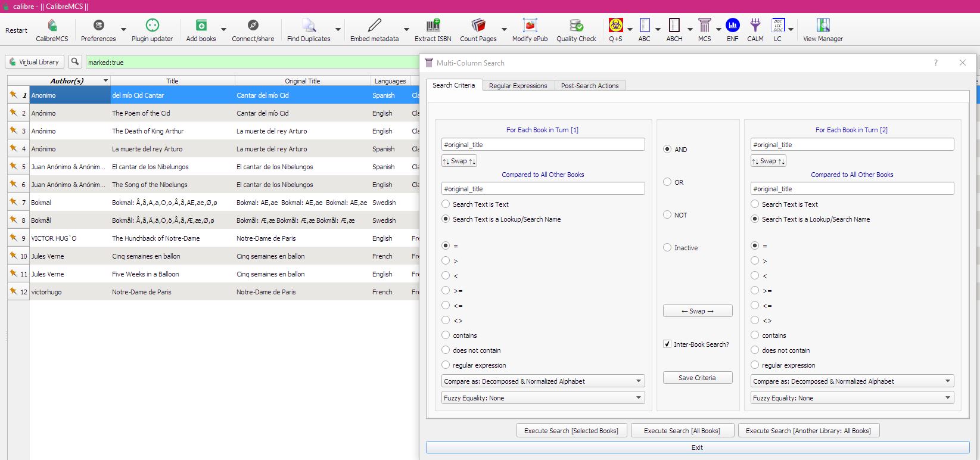
Task: Open right Fuzzy Equality dropdown
Action: click(x=851, y=398)
